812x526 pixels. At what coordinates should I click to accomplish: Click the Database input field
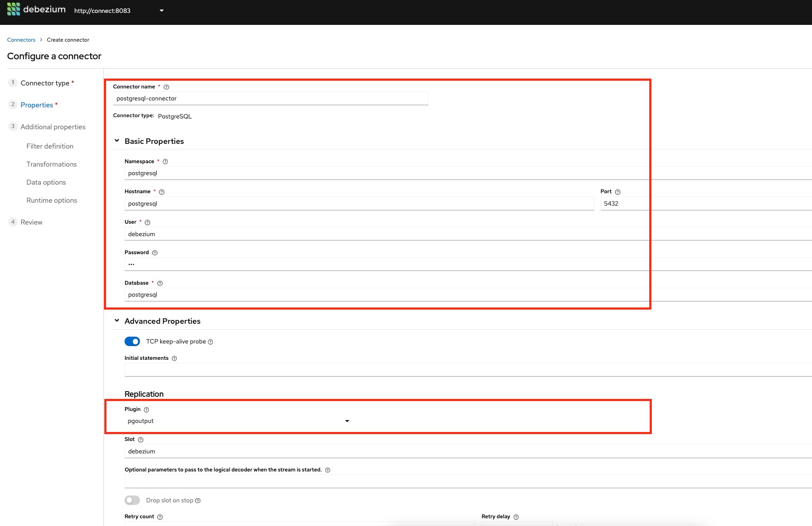tap(468, 295)
